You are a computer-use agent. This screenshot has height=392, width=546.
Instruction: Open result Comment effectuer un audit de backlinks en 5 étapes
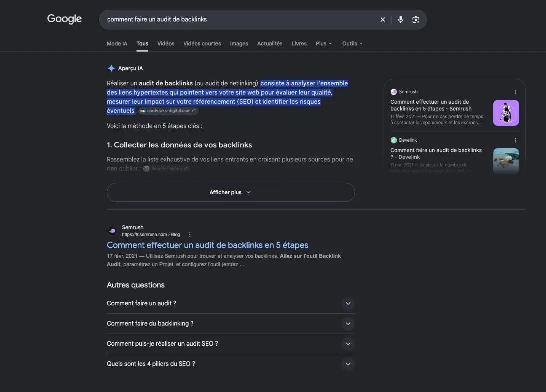tap(208, 245)
